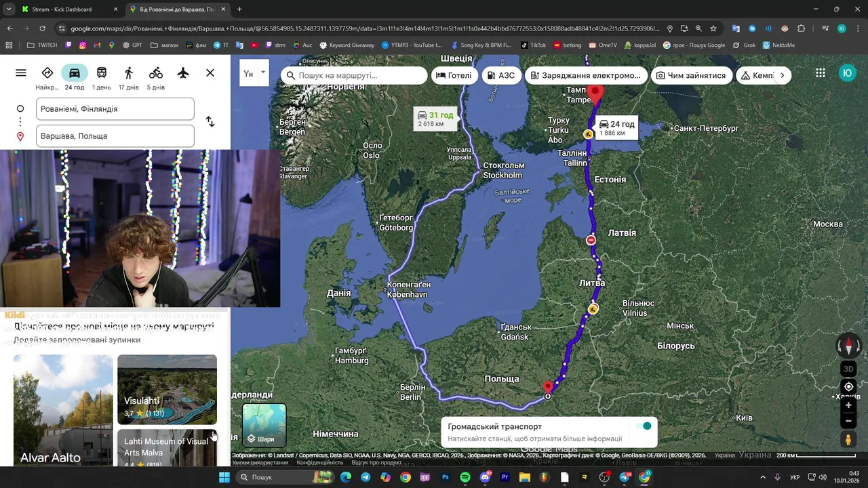Close the Google Maps browser tab
The height and width of the screenshot is (488, 868).
(x=223, y=9)
